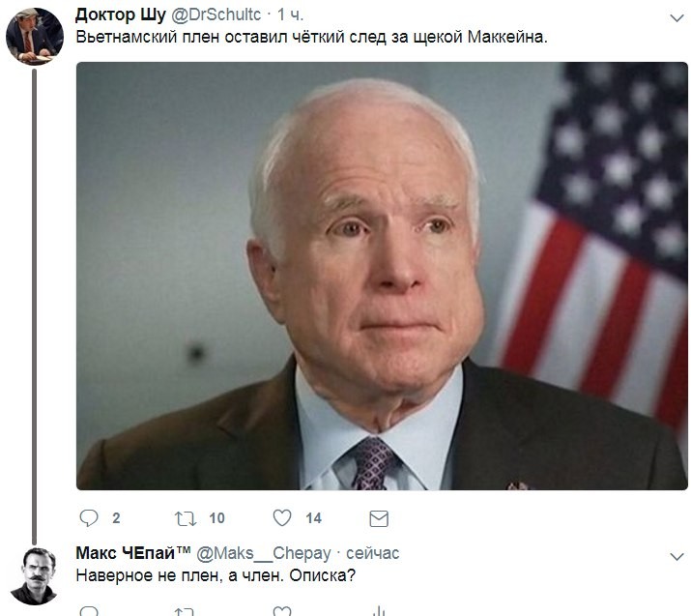Expand the options chevron on Доктор Шу's tweet

(677, 17)
